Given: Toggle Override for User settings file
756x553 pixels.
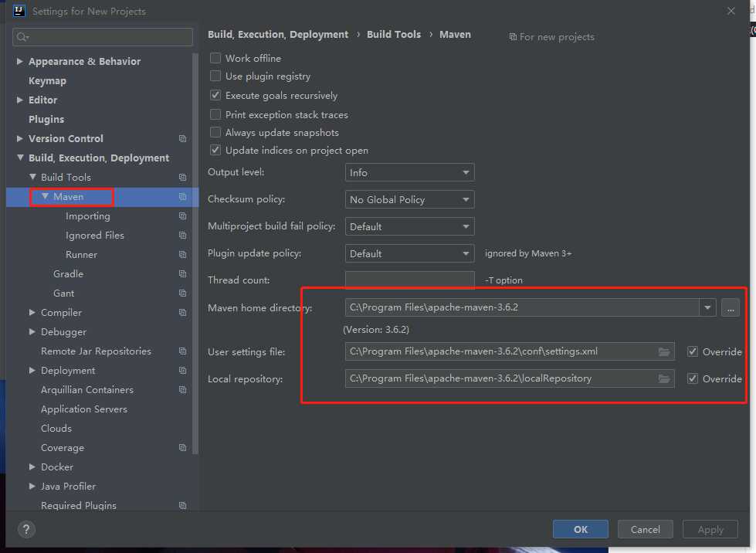Looking at the screenshot, I should coord(693,352).
